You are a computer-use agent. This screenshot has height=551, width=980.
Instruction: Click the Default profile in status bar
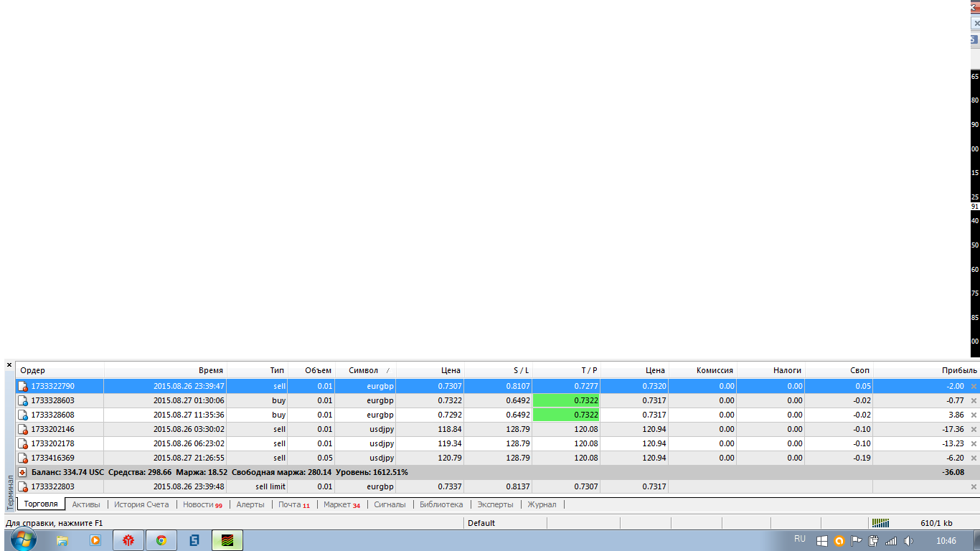click(x=481, y=523)
